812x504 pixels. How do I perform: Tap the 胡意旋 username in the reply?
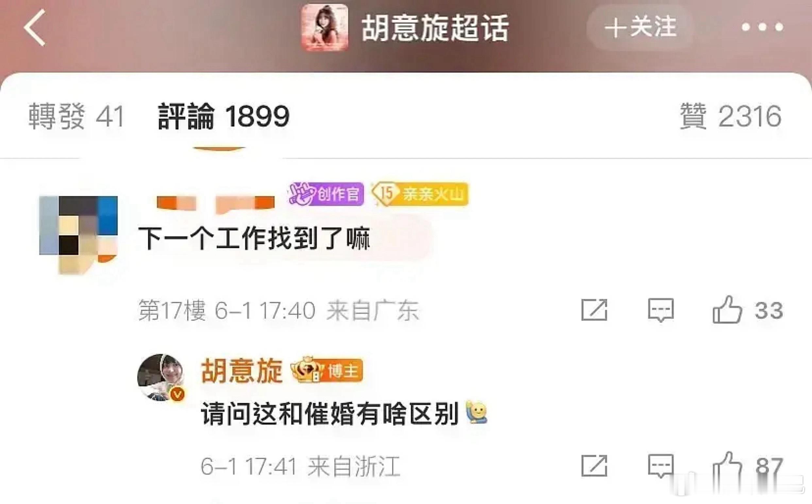[x=242, y=371]
